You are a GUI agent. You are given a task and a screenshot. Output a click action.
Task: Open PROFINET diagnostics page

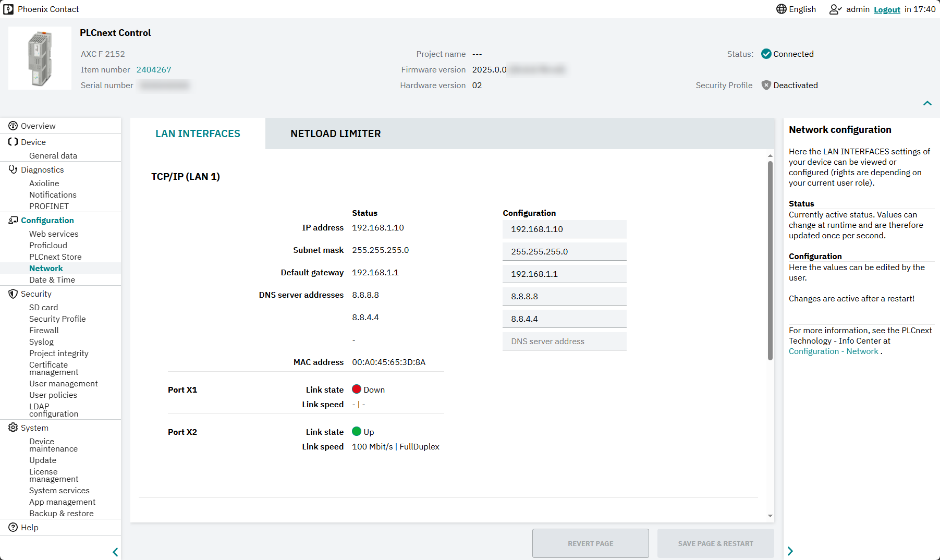49,206
